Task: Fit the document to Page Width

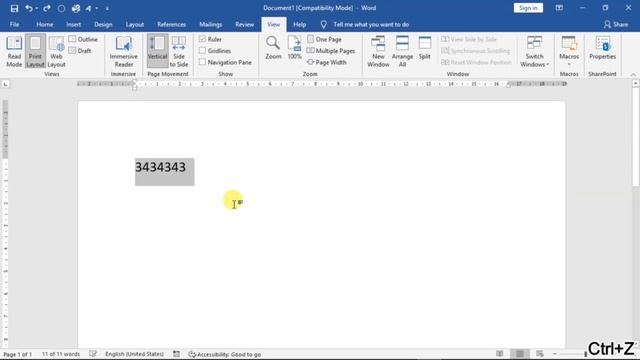Action: [x=327, y=62]
